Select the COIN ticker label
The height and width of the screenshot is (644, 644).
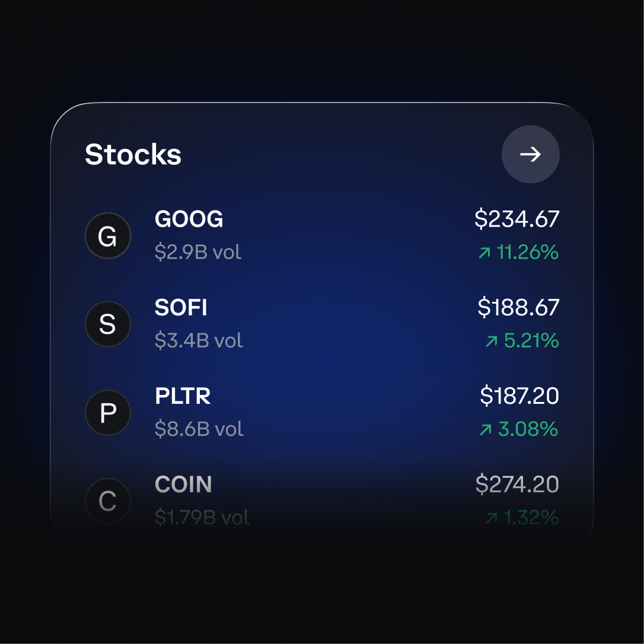[x=183, y=484]
